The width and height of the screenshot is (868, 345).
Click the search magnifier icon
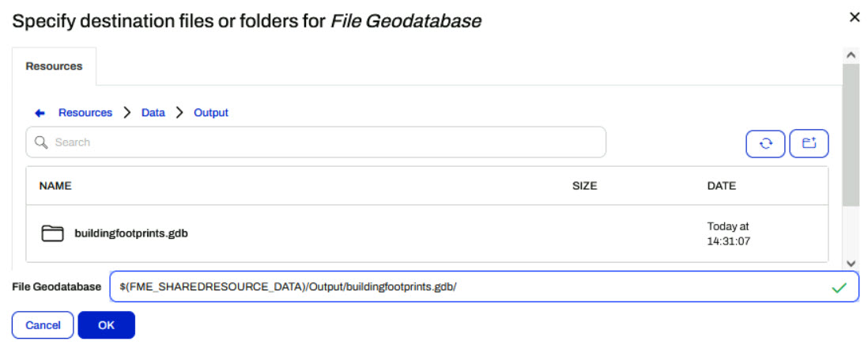coord(42,142)
